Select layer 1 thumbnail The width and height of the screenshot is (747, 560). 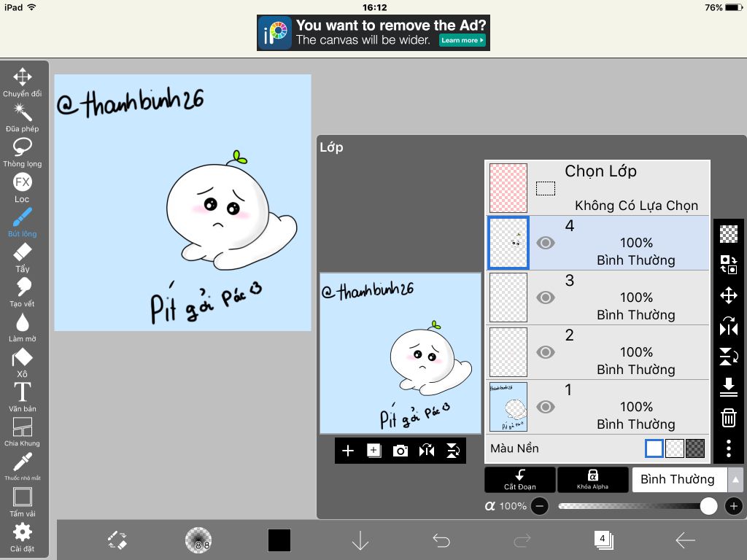508,407
